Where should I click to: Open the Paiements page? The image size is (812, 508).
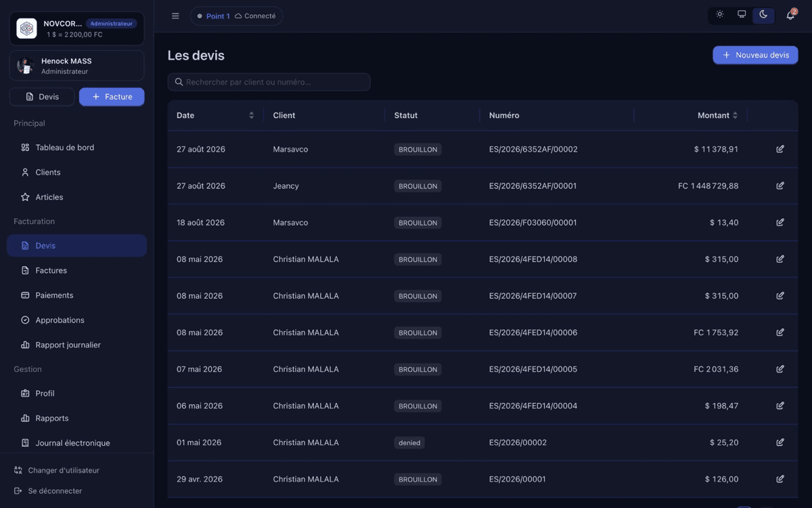(x=76, y=295)
